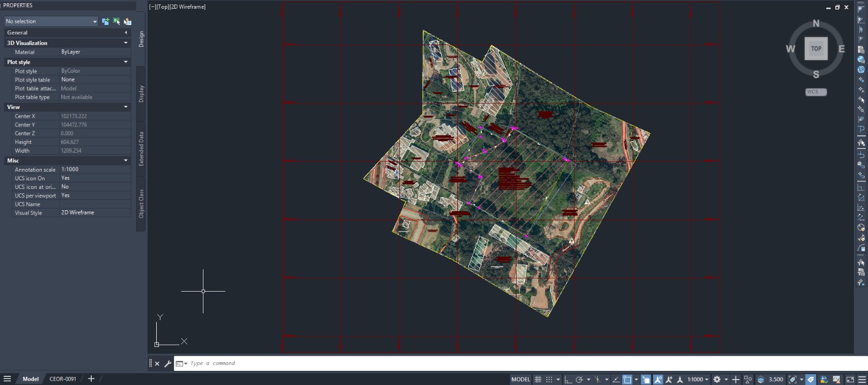The height and width of the screenshot is (385, 868).
Task: Restore the drawing viewport window
Action: [x=837, y=7]
